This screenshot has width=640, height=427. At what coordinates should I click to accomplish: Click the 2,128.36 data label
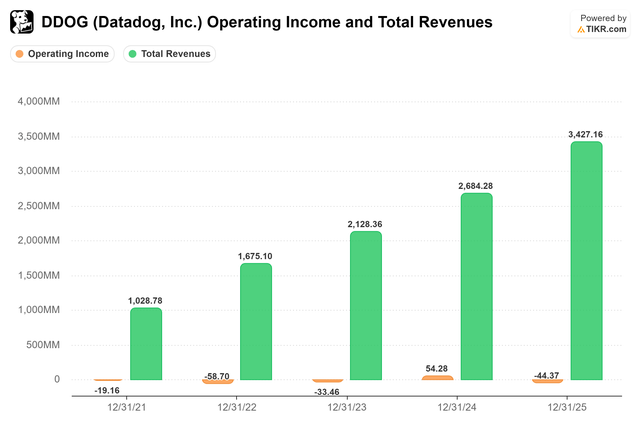click(365, 224)
